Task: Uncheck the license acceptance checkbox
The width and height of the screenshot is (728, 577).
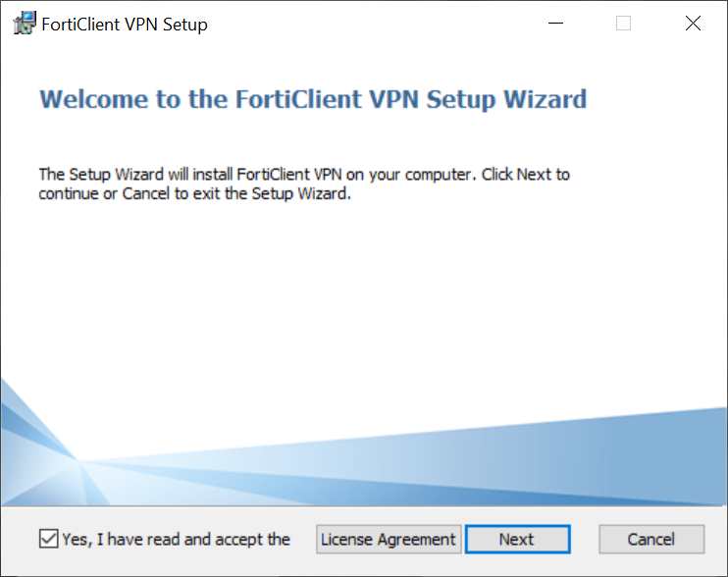Action: (49, 539)
